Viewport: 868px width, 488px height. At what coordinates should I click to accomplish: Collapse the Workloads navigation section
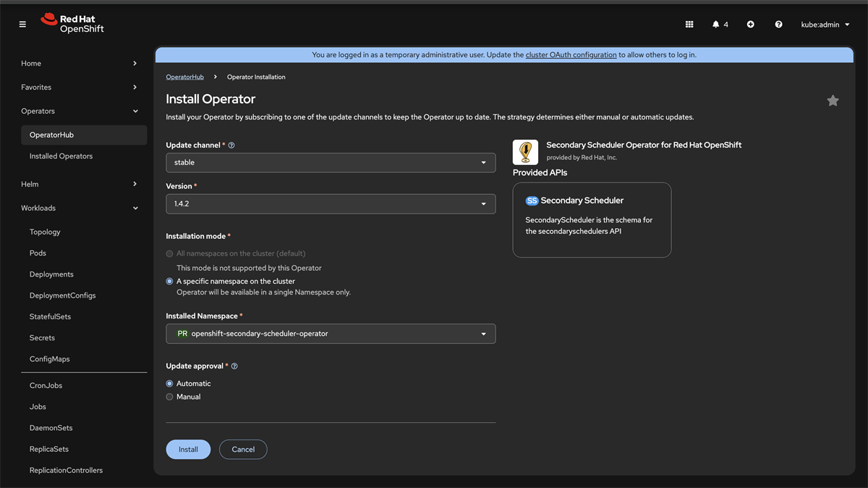pyautogui.click(x=79, y=209)
